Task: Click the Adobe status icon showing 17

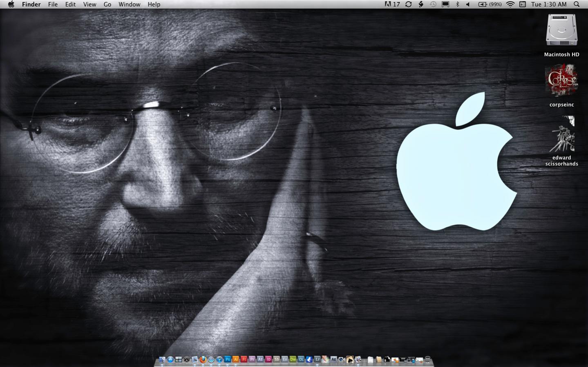Action: [x=392, y=4]
